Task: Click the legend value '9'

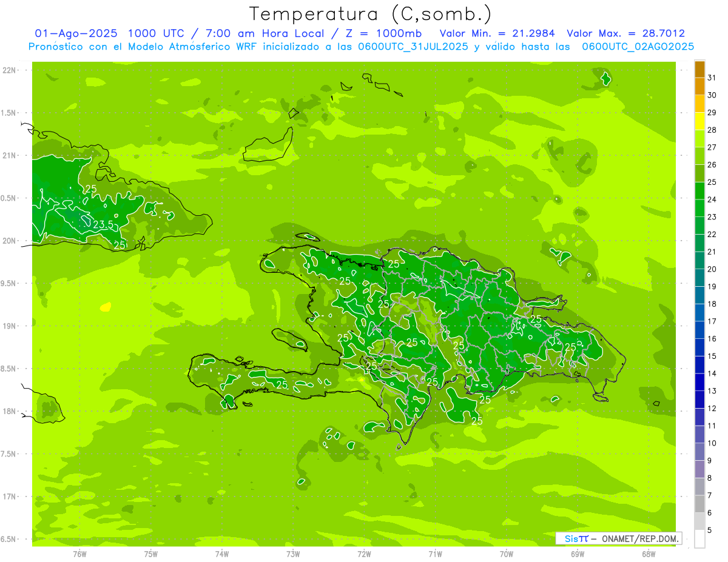Action: coord(710,461)
